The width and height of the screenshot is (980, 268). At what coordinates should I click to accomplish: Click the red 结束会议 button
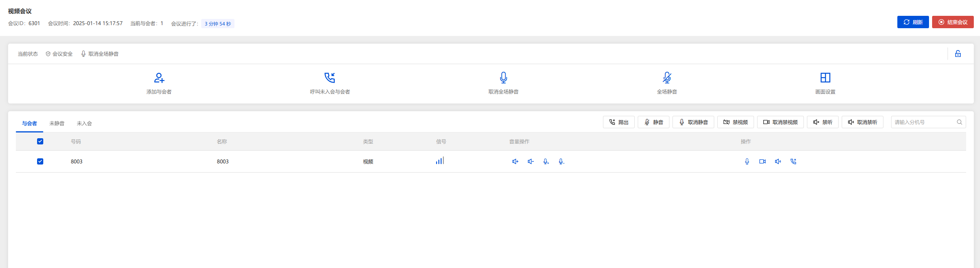(x=953, y=22)
